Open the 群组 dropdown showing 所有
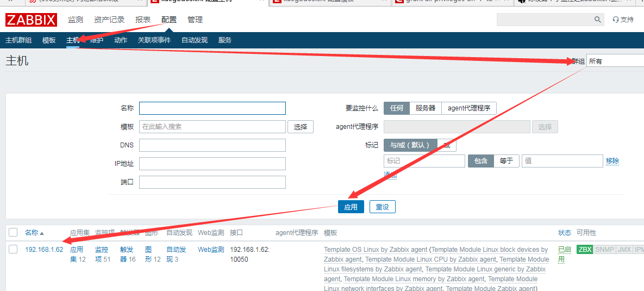Screen dimensions: 644x291 pyautogui.click(x=615, y=61)
